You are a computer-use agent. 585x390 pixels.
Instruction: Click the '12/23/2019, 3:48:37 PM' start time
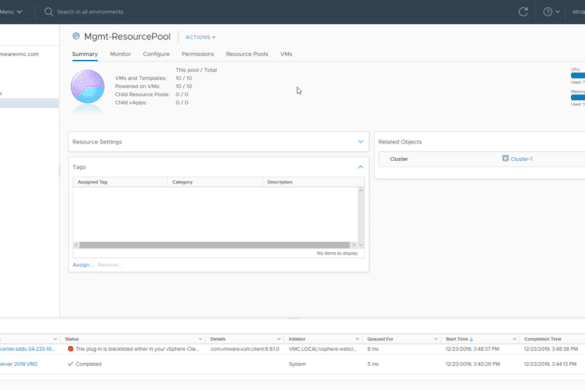click(x=472, y=349)
